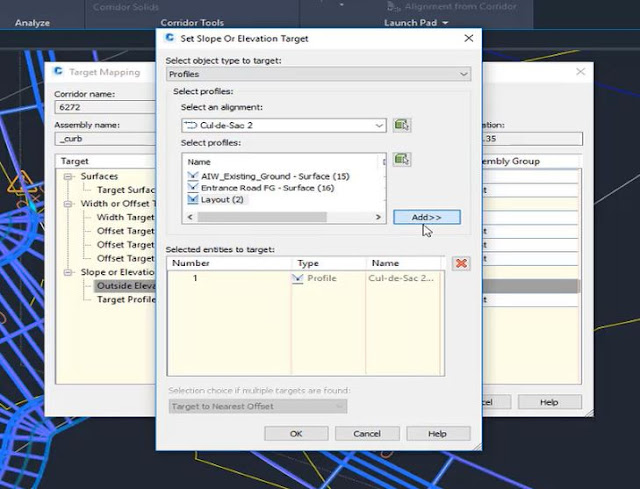640x489 pixels.
Task: Close the Set Slope Or Elevation Target dialog
Action: [469, 38]
